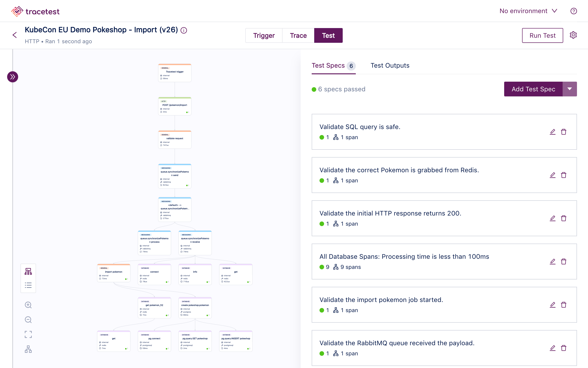Switch to timeline list view icon
The height and width of the screenshot is (368, 588).
28,285
